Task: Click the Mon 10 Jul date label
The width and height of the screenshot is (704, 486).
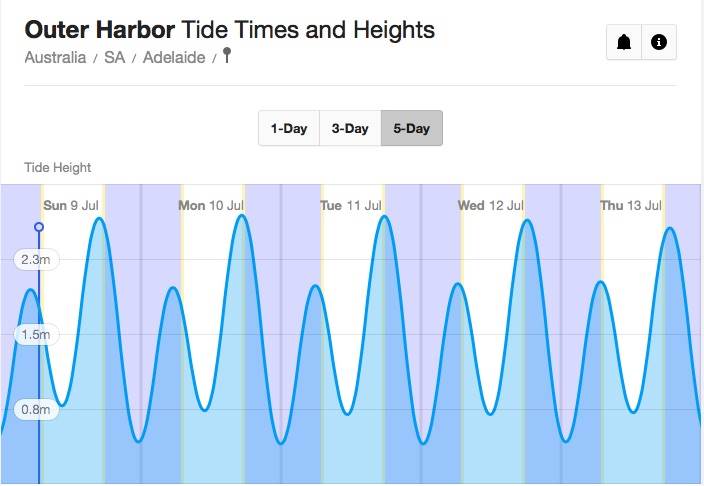Action: (x=211, y=206)
